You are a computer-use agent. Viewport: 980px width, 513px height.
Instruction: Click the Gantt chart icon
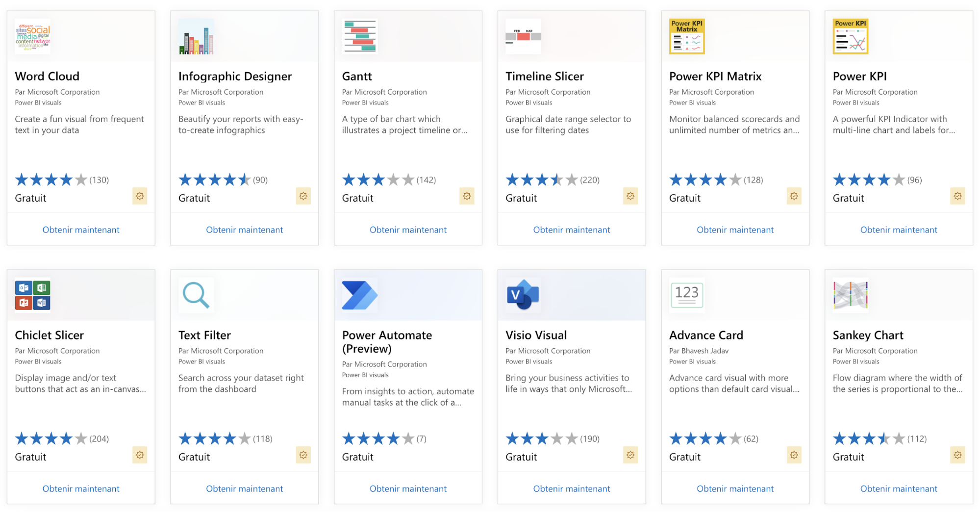pyautogui.click(x=360, y=36)
